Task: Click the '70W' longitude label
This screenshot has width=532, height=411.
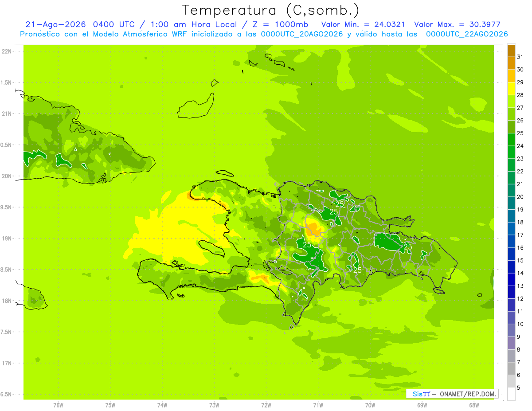Action: pyautogui.click(x=370, y=405)
